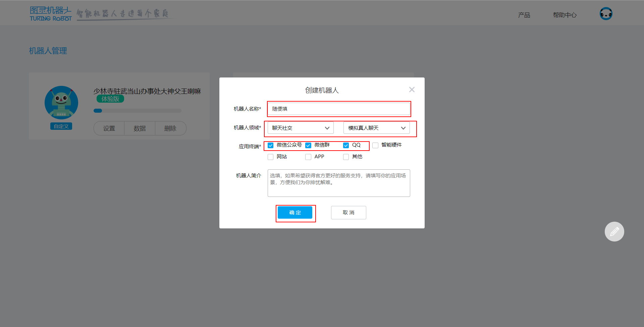Uncheck the 微信群 checkbox

tap(308, 145)
